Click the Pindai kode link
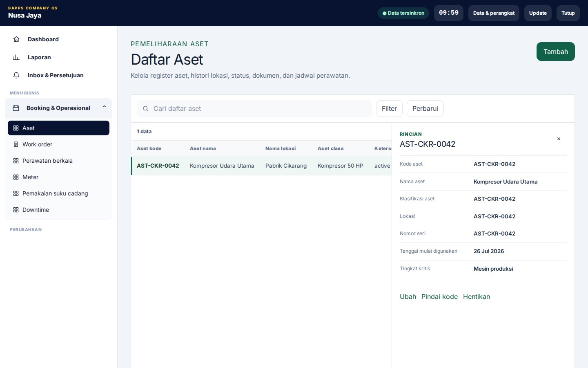 pos(439,296)
